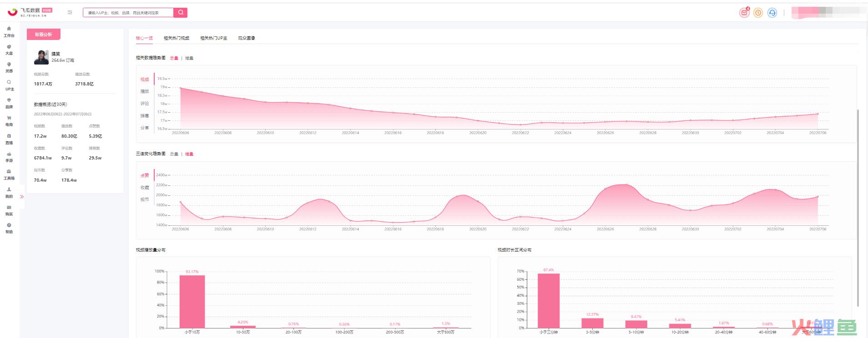Open the 品牌 sidebar section

point(9,103)
